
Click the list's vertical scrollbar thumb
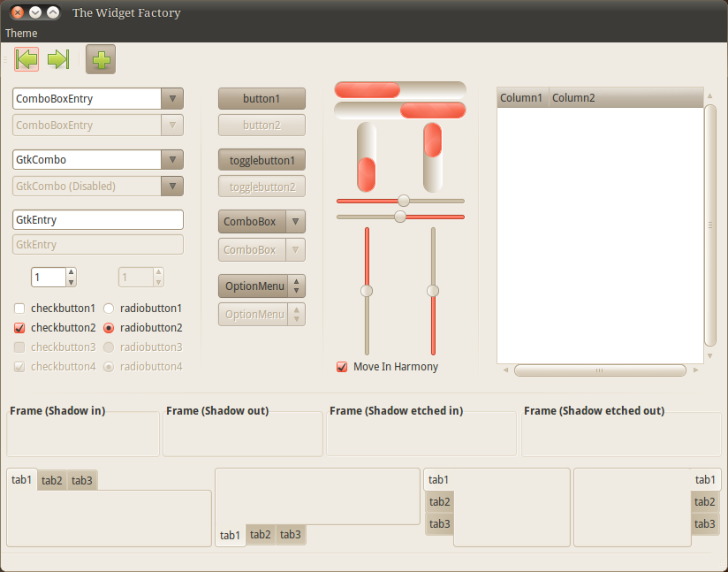pos(710,225)
